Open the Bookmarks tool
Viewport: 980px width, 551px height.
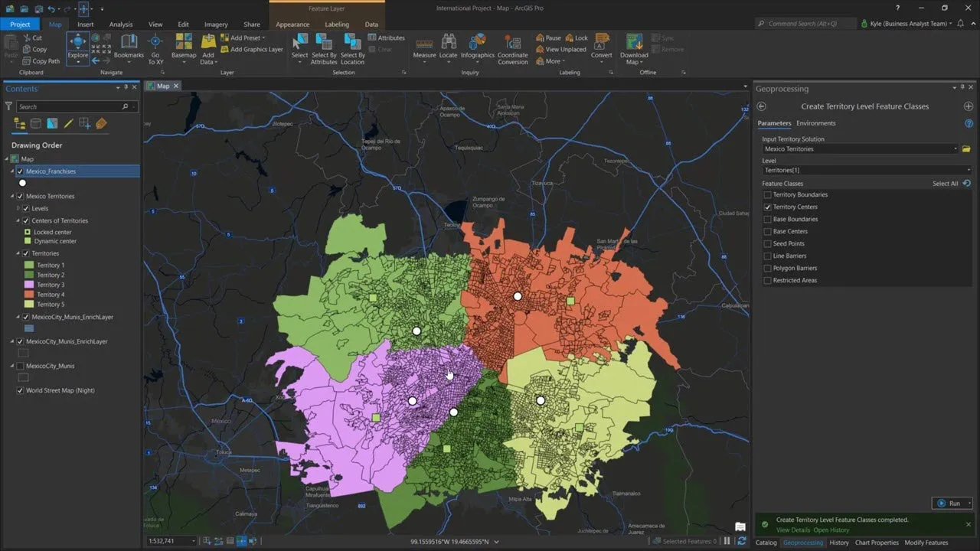[129, 47]
